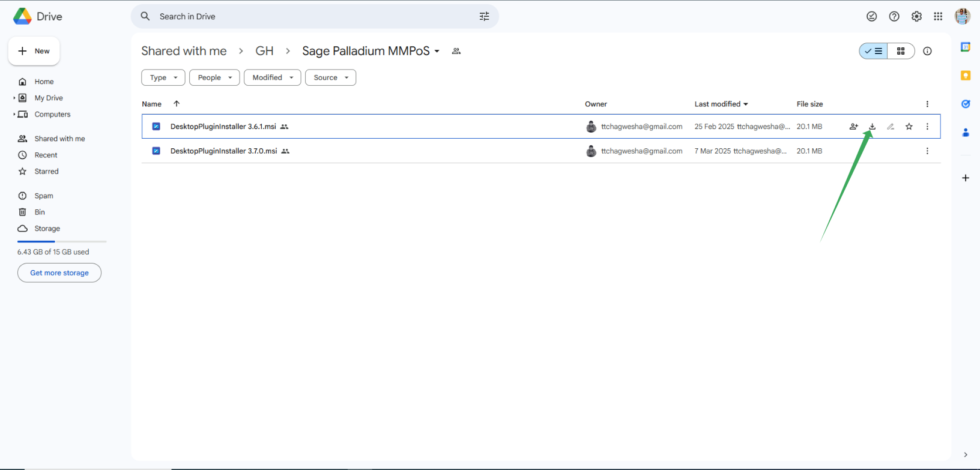Open Last modified sort dropdown
The image size is (980, 470).
click(746, 104)
